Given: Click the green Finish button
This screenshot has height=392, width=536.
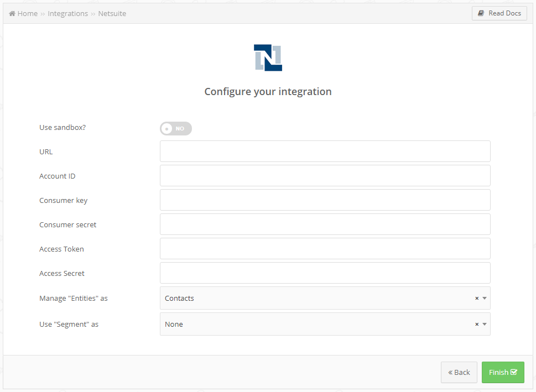Looking at the screenshot, I should pyautogui.click(x=503, y=372).
